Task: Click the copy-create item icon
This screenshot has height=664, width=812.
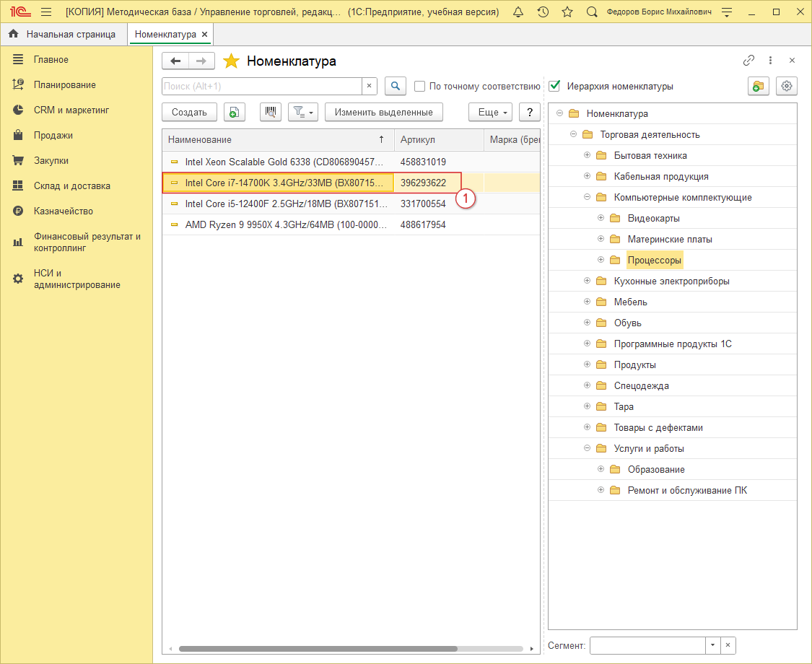Action: [x=234, y=112]
